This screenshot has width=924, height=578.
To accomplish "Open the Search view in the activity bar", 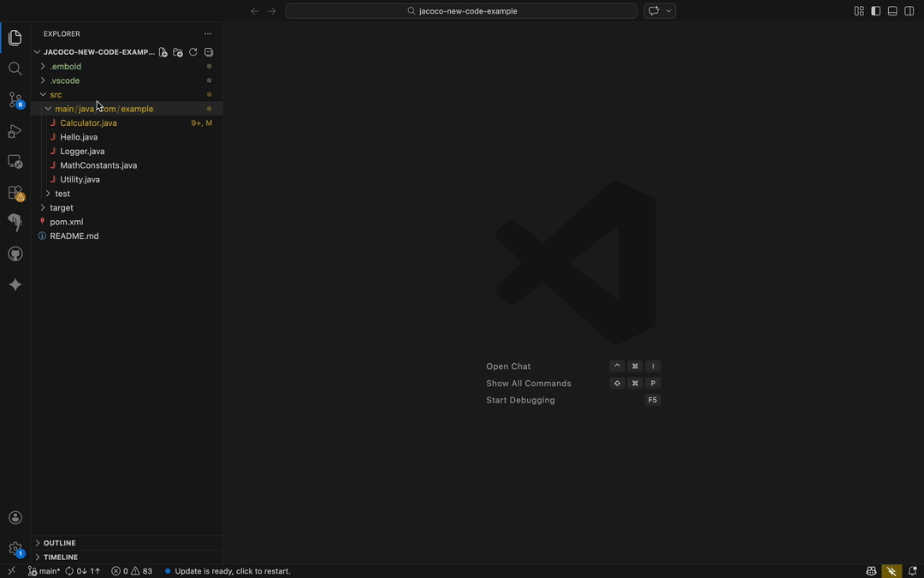I will 15,69.
